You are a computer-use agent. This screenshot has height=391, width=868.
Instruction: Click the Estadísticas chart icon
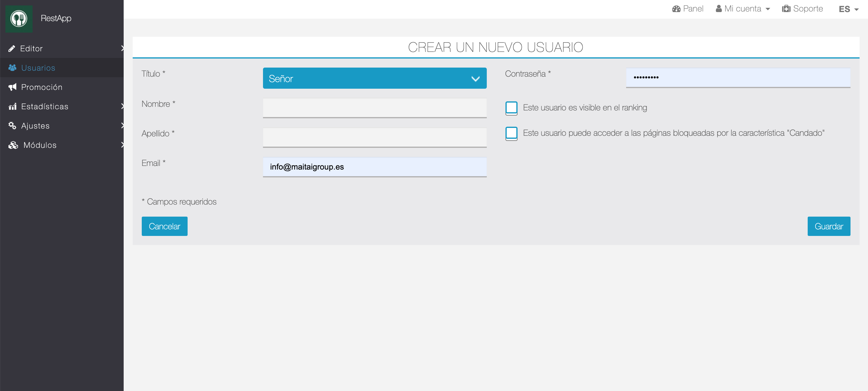(12, 106)
